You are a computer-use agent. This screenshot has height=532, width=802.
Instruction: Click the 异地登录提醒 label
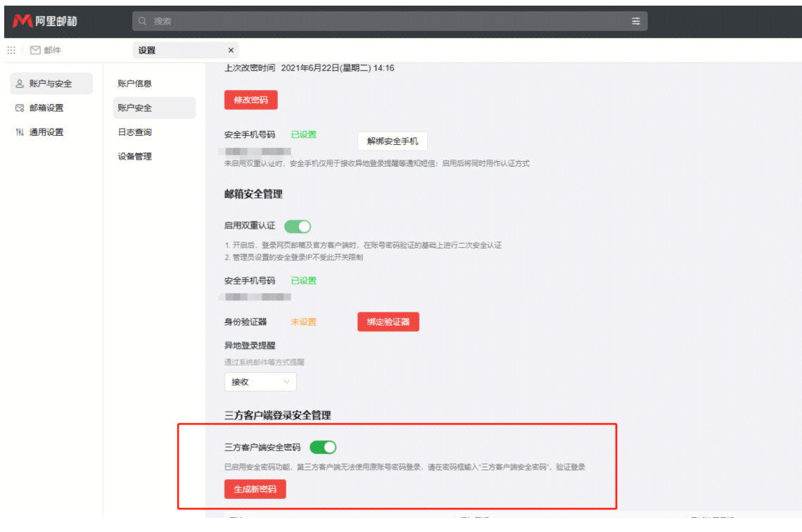[x=250, y=346]
